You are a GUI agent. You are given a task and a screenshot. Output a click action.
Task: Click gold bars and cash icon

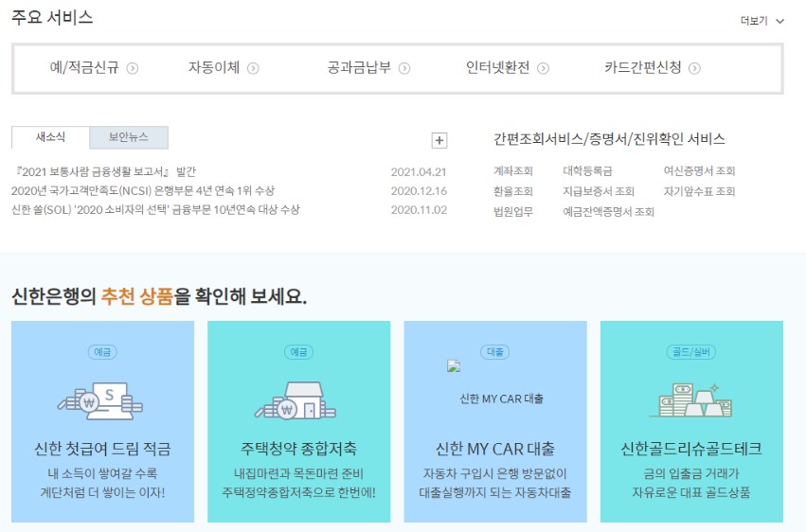click(690, 400)
